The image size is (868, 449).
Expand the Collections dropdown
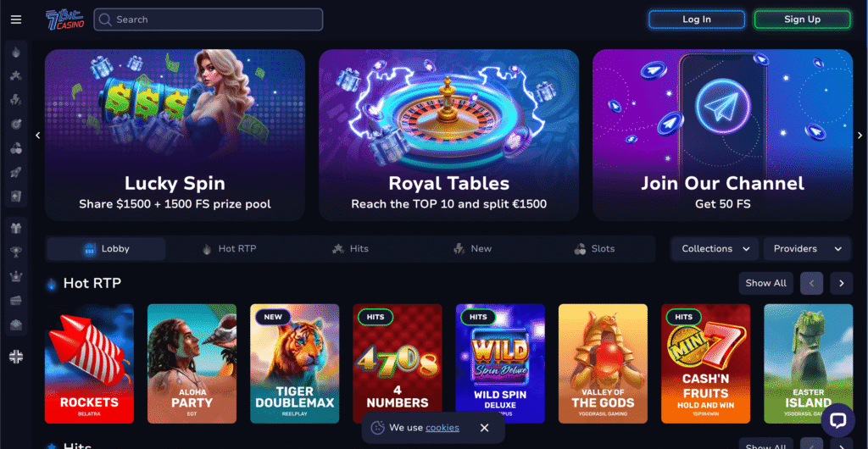click(x=715, y=249)
